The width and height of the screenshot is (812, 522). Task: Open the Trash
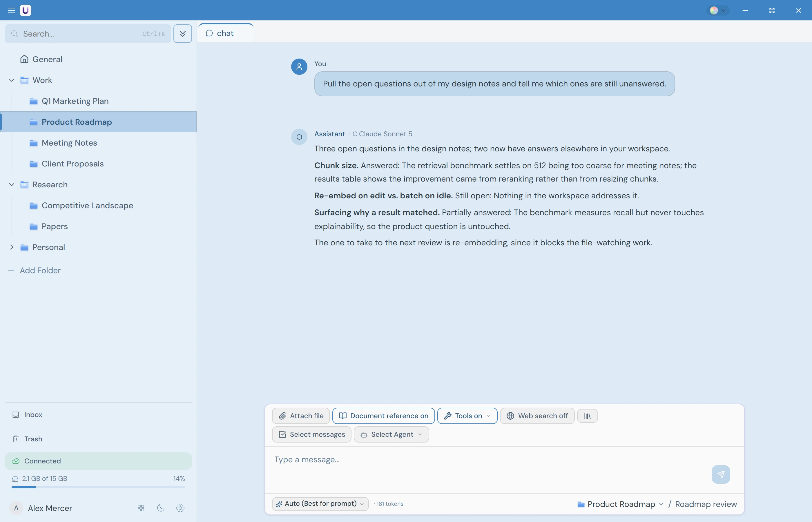[98, 439]
